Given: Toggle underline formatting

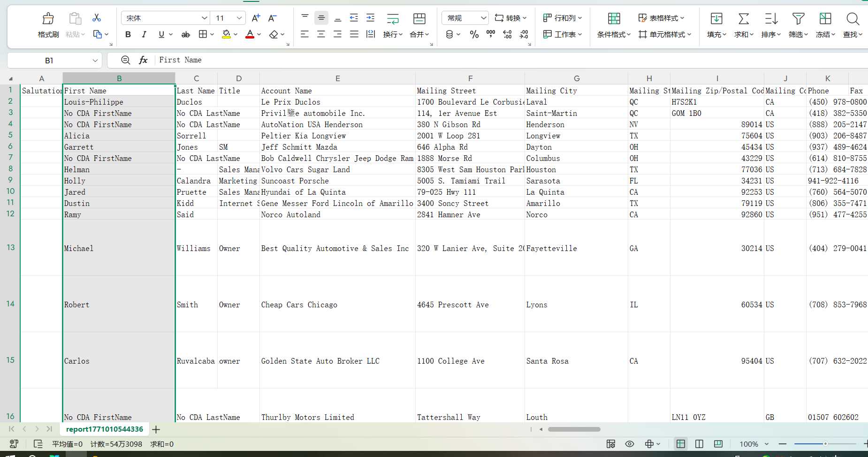Looking at the screenshot, I should point(161,34).
